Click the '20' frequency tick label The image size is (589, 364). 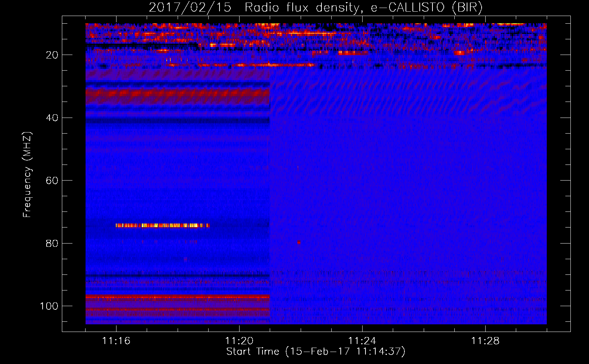(x=52, y=55)
